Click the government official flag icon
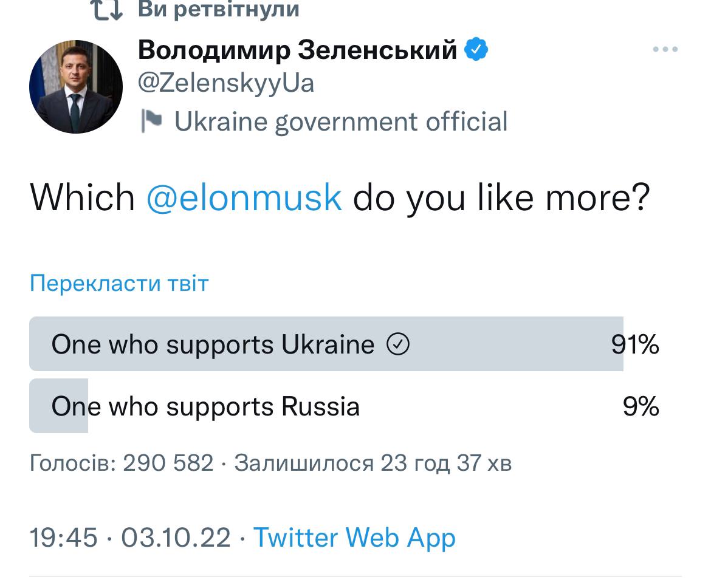This screenshot has height=588, width=711. tap(151, 121)
